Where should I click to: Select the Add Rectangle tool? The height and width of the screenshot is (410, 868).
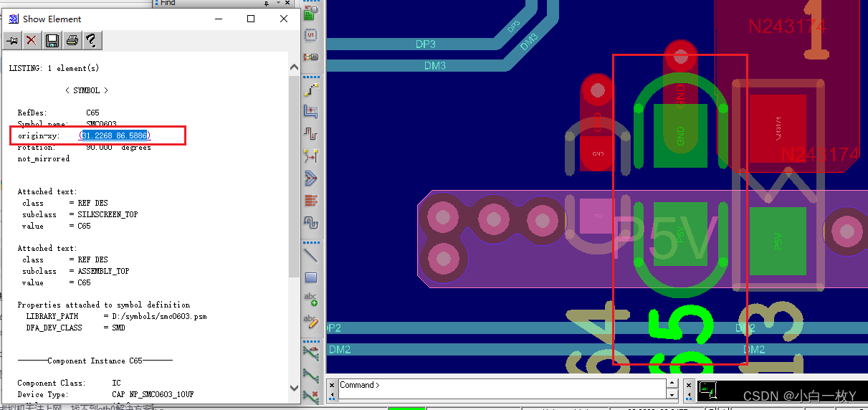311,277
